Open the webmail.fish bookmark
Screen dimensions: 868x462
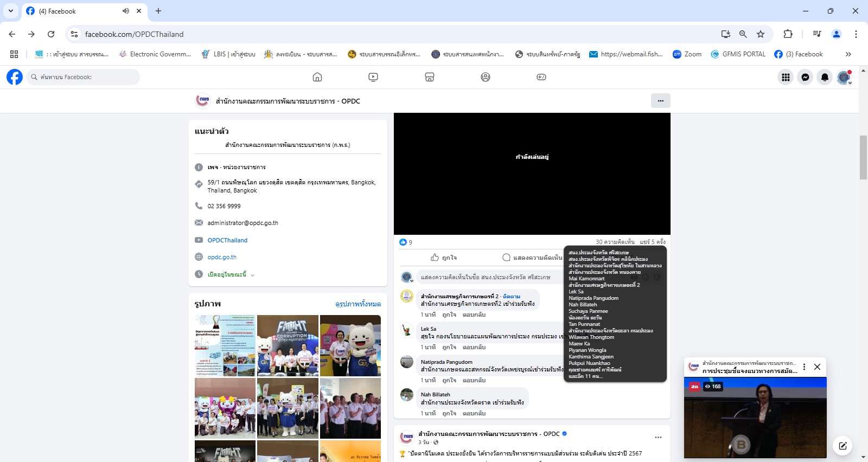coord(626,54)
